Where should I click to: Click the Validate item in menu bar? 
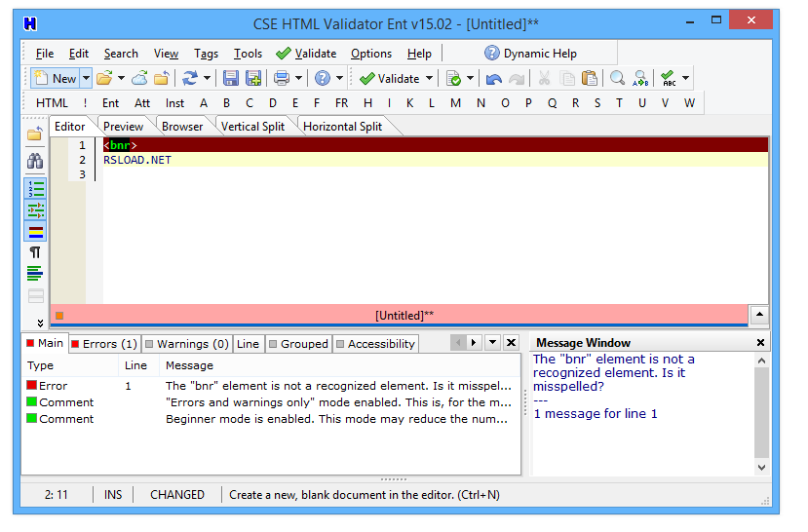pyautogui.click(x=306, y=54)
